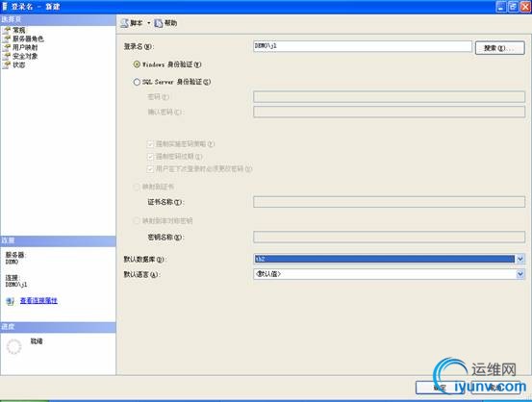Click the 密码 password field
532x402 pixels.
click(390, 97)
